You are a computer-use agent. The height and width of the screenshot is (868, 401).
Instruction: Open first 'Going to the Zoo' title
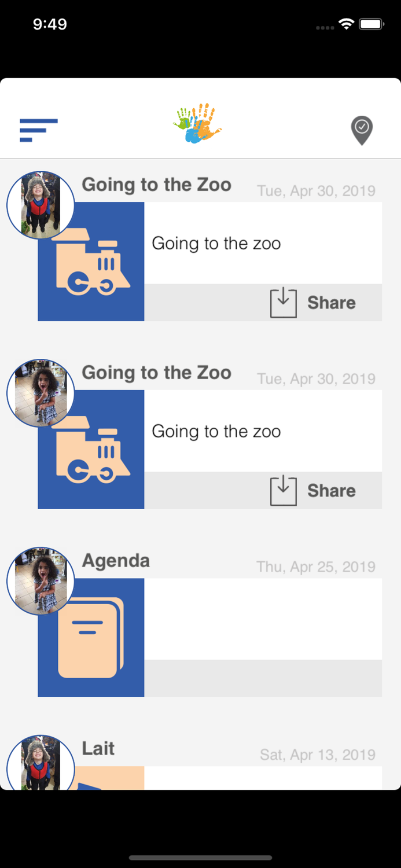(x=156, y=185)
